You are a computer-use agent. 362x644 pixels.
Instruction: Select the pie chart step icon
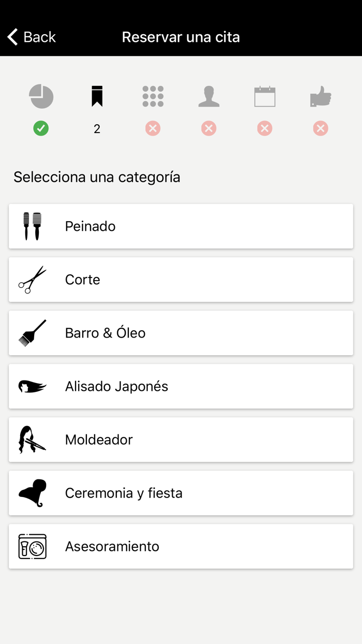pos(41,96)
